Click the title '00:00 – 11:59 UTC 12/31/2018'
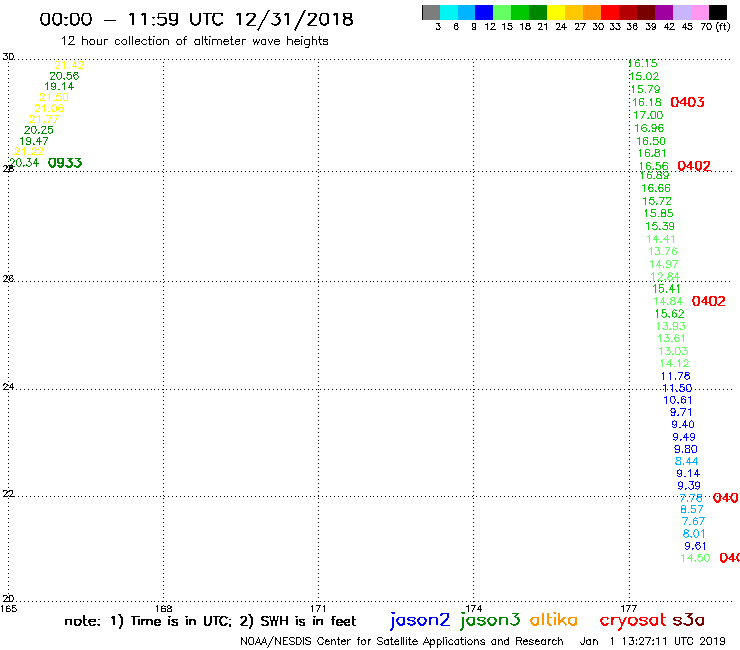Image resolution: width=740 pixels, height=650 pixels. pos(196,19)
